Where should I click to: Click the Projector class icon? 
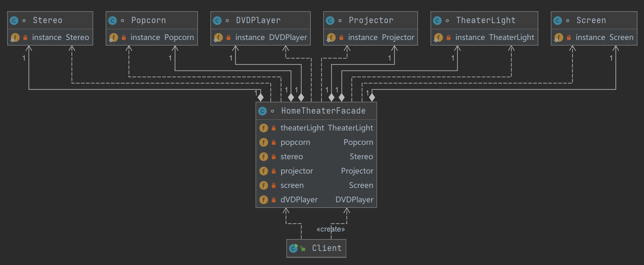tap(330, 21)
